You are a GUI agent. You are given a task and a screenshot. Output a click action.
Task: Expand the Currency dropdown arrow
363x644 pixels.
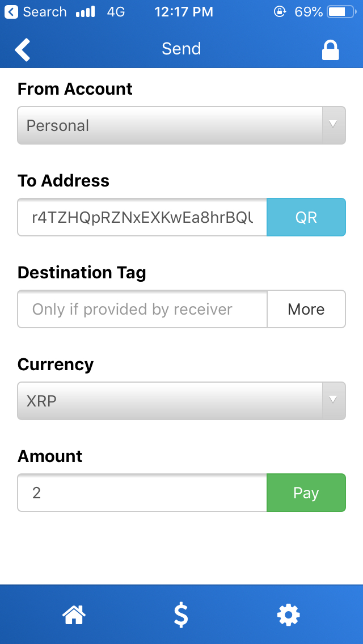pos(334,401)
